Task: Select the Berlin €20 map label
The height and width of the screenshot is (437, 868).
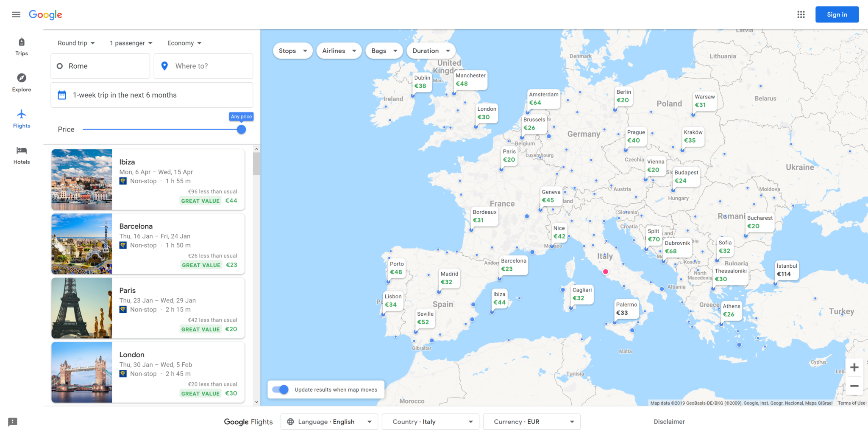Action: click(623, 96)
